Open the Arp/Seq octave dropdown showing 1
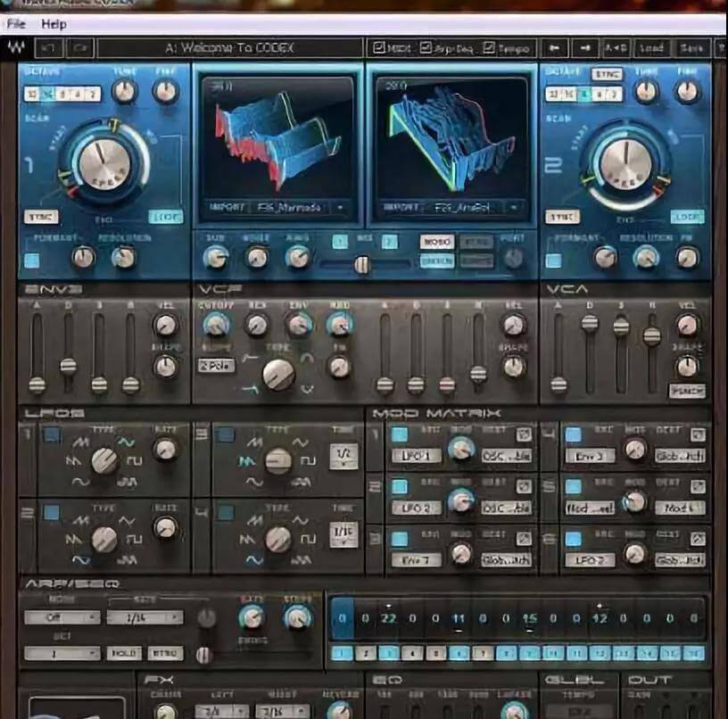The width and height of the screenshot is (728, 719). (x=62, y=654)
